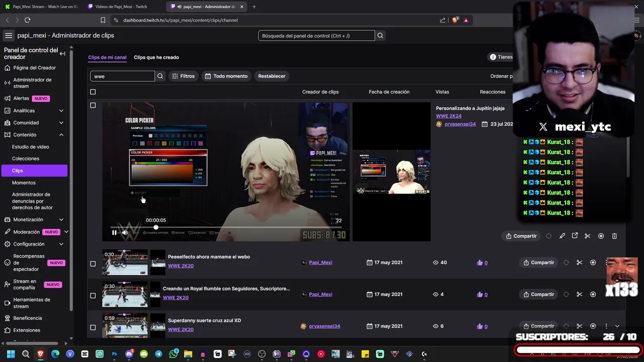Focus the Búsqueda del panel de control box
Image resolution: width=644 pixels, height=362 pixels.
point(316,36)
